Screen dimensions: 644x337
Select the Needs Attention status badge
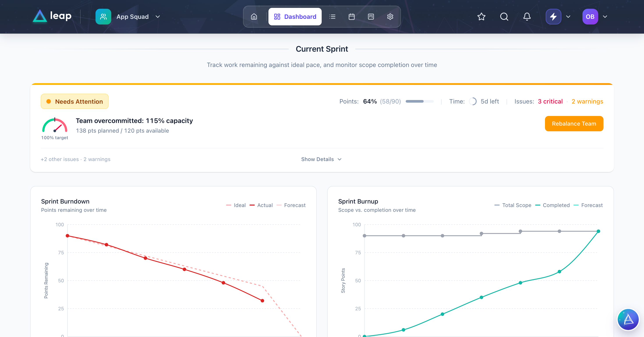point(74,101)
